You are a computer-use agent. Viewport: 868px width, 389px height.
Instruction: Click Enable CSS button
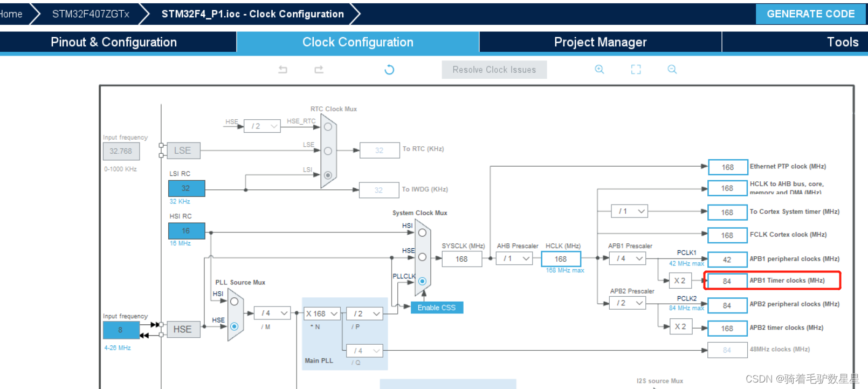(437, 308)
